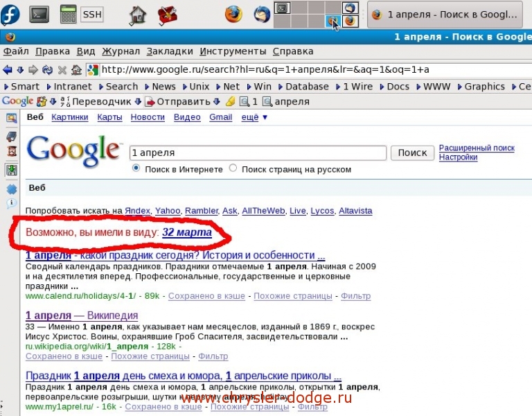Expand the Intranet bookmarks folder
The width and height of the screenshot is (532, 416).
click(69, 87)
